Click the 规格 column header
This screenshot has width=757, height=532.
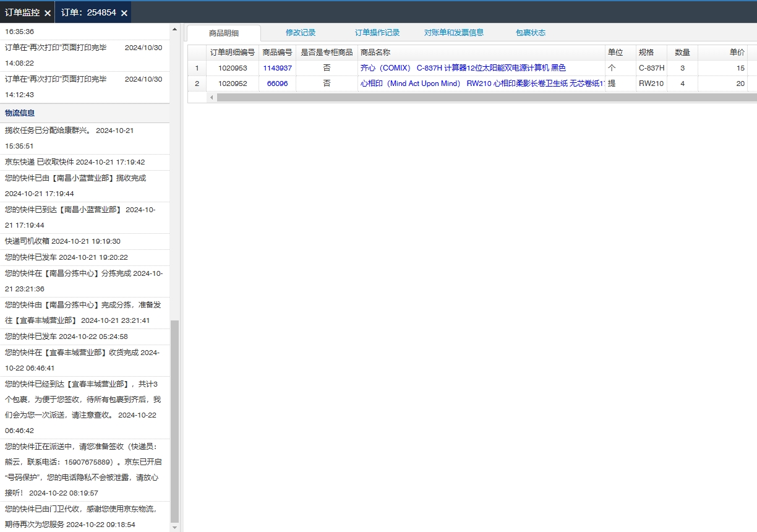coord(651,53)
